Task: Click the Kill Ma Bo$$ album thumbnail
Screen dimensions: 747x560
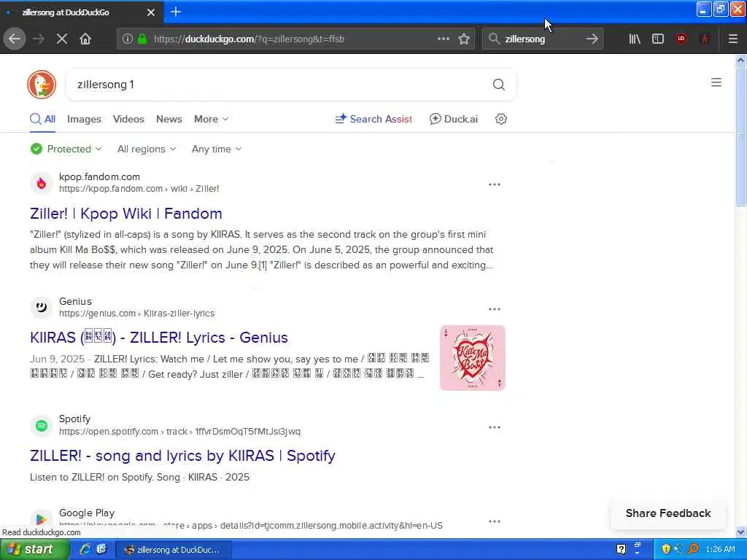Action: [x=473, y=357]
